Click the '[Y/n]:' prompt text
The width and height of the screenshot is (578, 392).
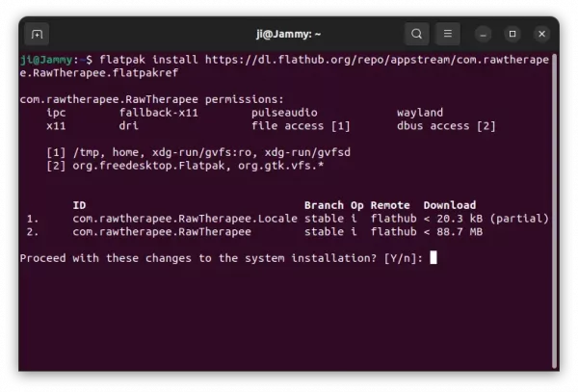[404, 258]
